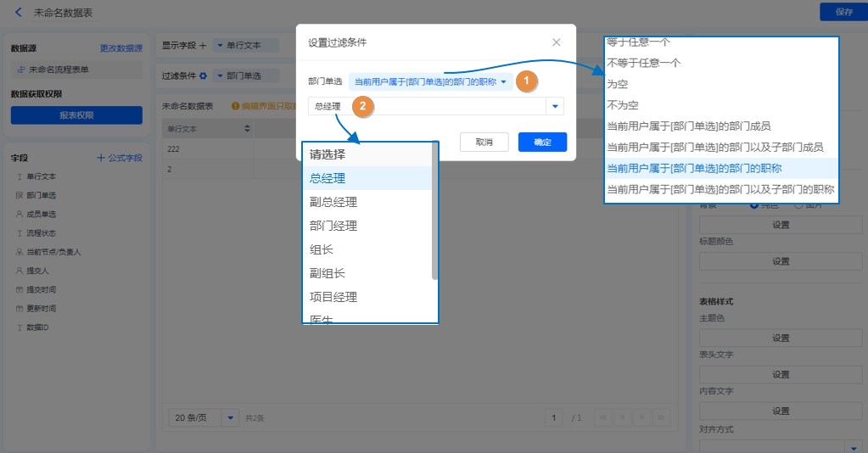Add a formula field via 公式字段
The image size is (868, 453).
coord(120,158)
